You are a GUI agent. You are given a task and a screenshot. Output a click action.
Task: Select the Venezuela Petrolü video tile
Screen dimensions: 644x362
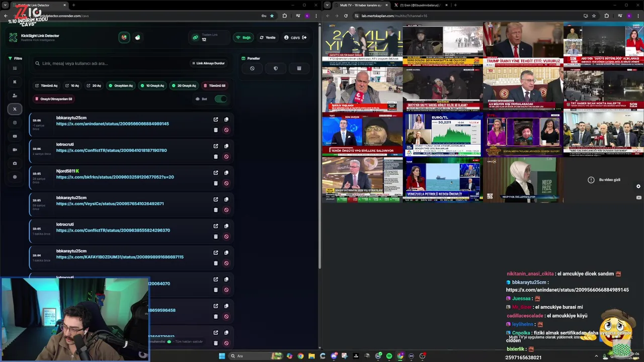point(443,180)
